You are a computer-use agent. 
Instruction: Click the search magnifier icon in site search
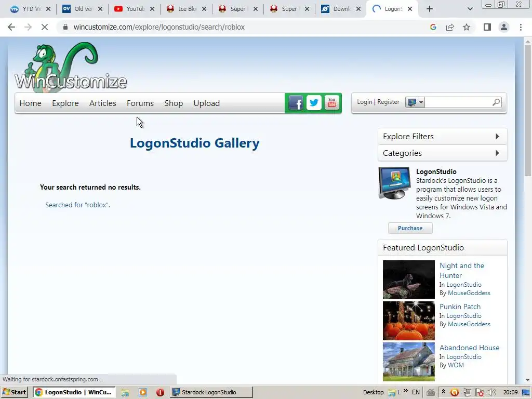496,102
